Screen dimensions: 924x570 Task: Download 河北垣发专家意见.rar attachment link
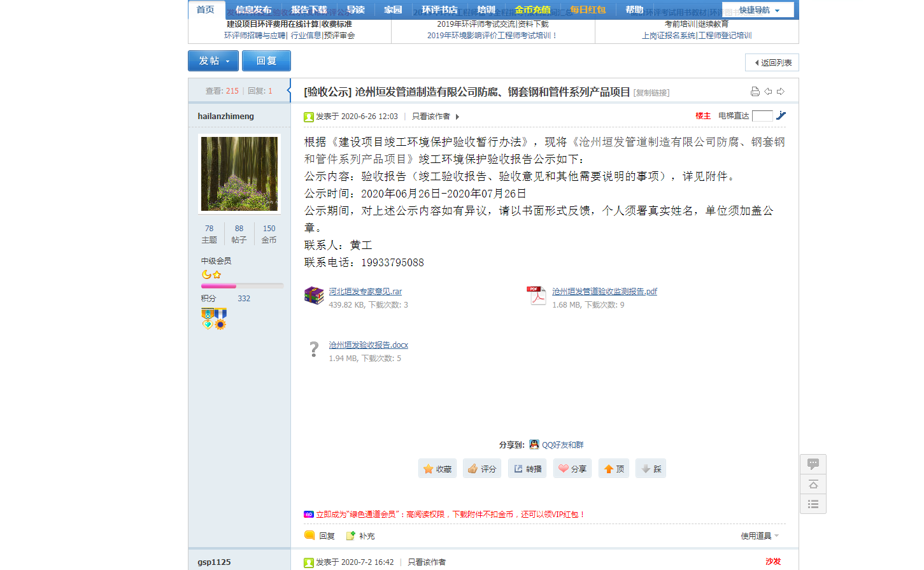coord(366,292)
